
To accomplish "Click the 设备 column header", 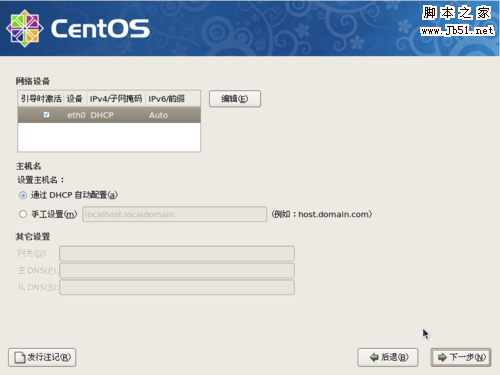I will [x=75, y=99].
